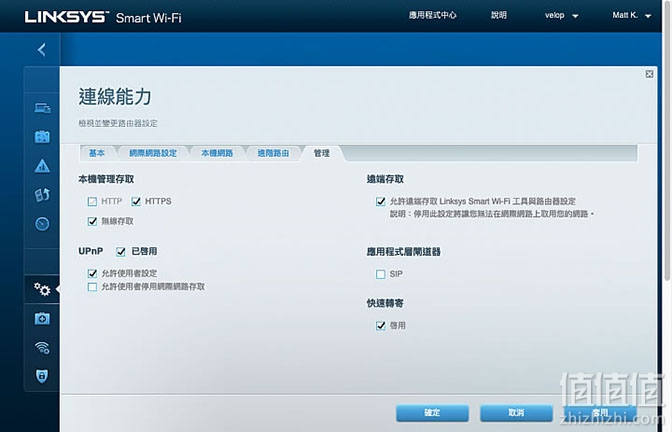Click the 取消 button
Image resolution: width=672 pixels, height=432 pixels.
tap(516, 413)
